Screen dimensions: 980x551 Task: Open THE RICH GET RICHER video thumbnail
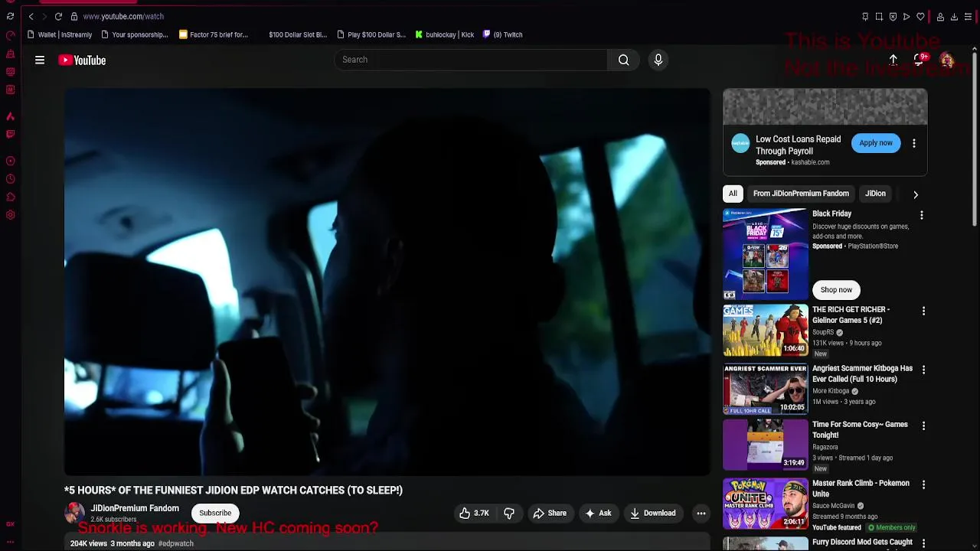[766, 331]
